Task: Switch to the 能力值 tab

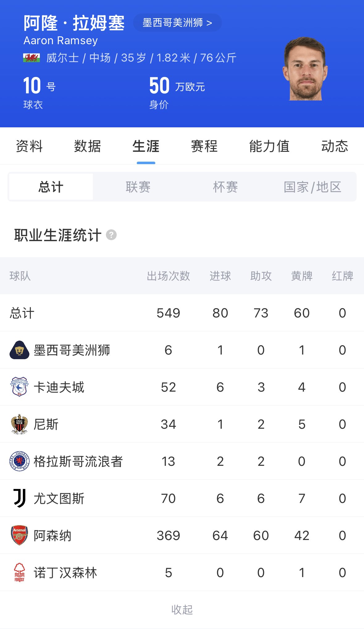Action: point(269,146)
